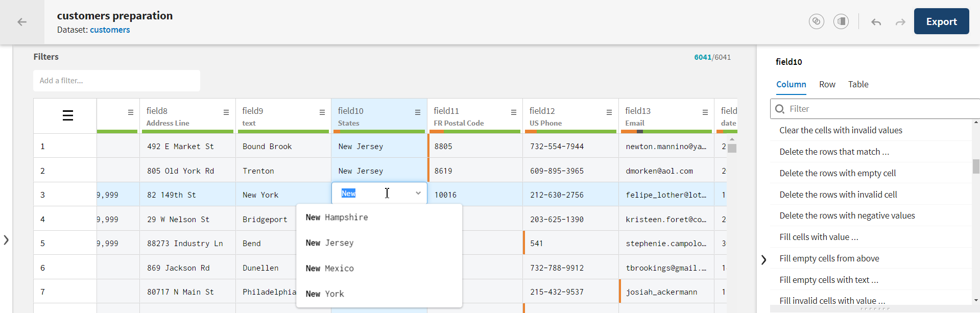This screenshot has width=980, height=313.
Task: Toggle the preview icon beside undo
Action: [841, 21]
